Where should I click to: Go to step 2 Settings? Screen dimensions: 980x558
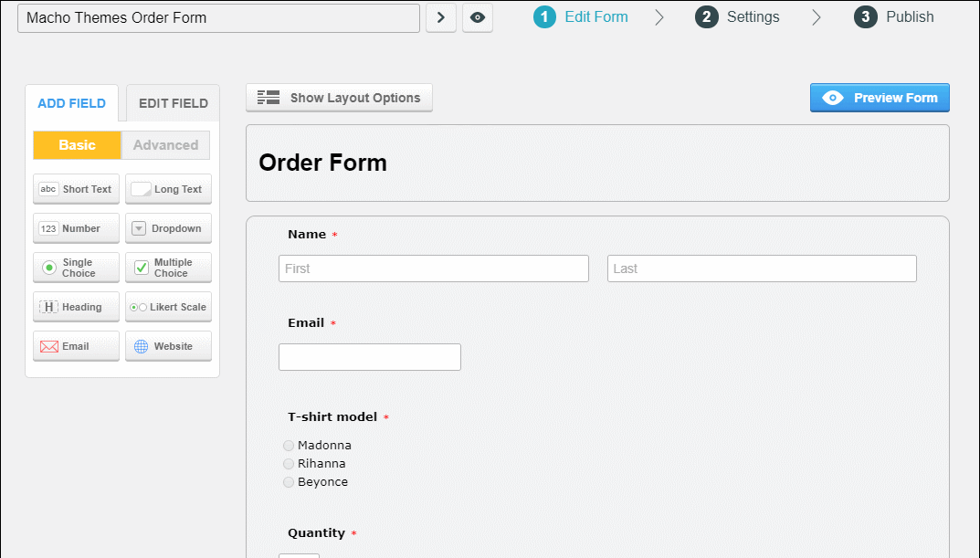pyautogui.click(x=737, y=16)
